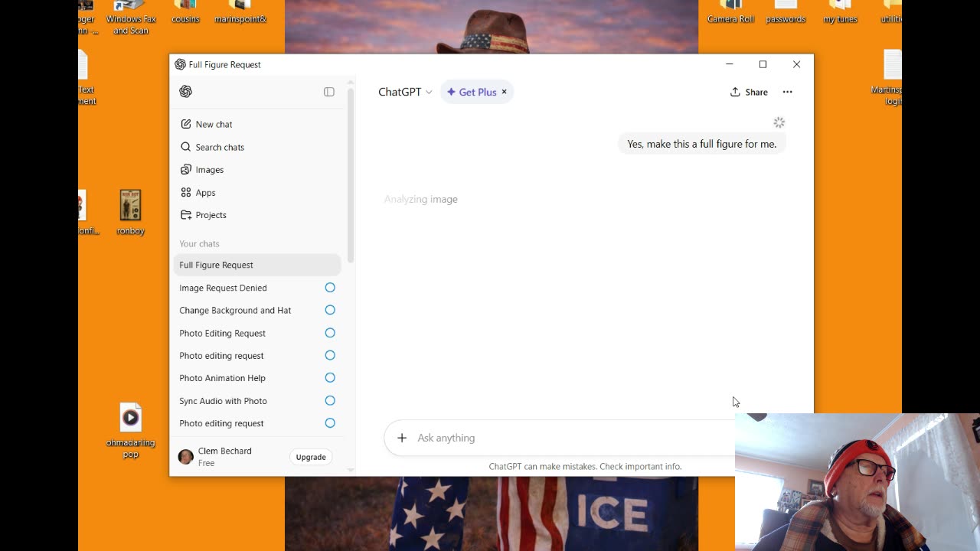Screen dimensions: 980x551
Task: Click the Your chats heading
Action: point(199,243)
